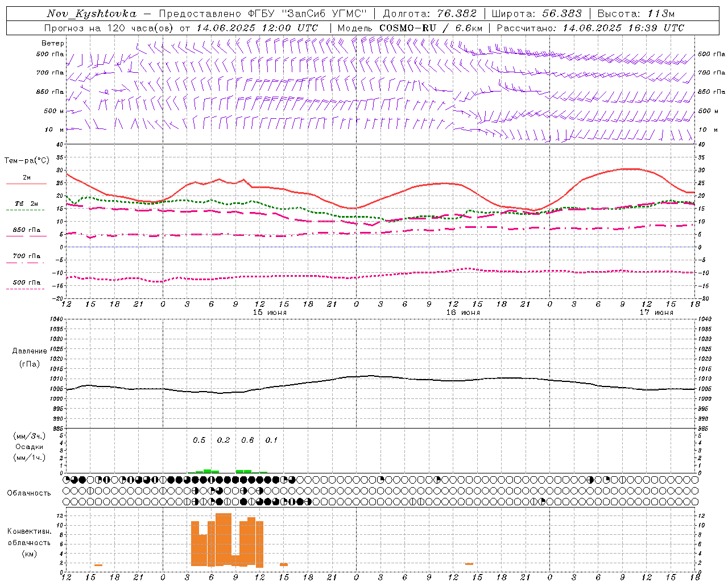Click the (мм/1ч.) unit label
Image resolution: width=728 pixels, height=582 pixels.
click(x=30, y=458)
